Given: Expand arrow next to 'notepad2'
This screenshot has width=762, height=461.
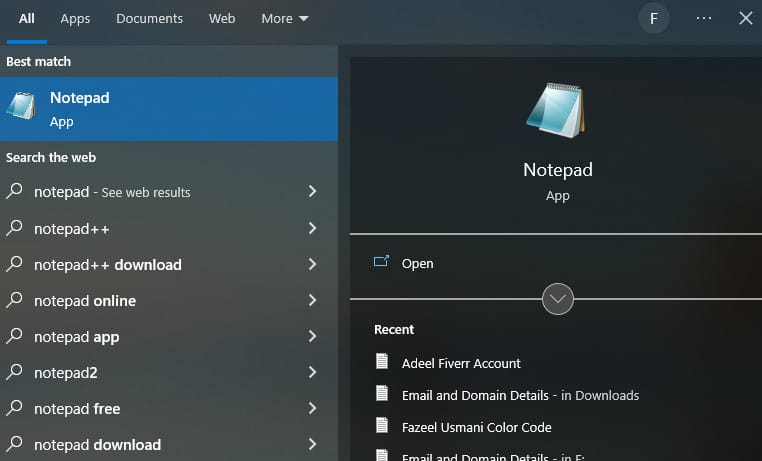Looking at the screenshot, I should tap(312, 372).
